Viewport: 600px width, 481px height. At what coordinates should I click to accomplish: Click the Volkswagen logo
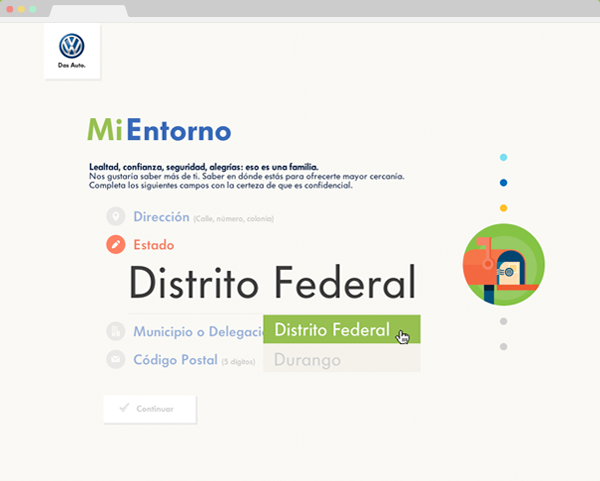click(72, 46)
